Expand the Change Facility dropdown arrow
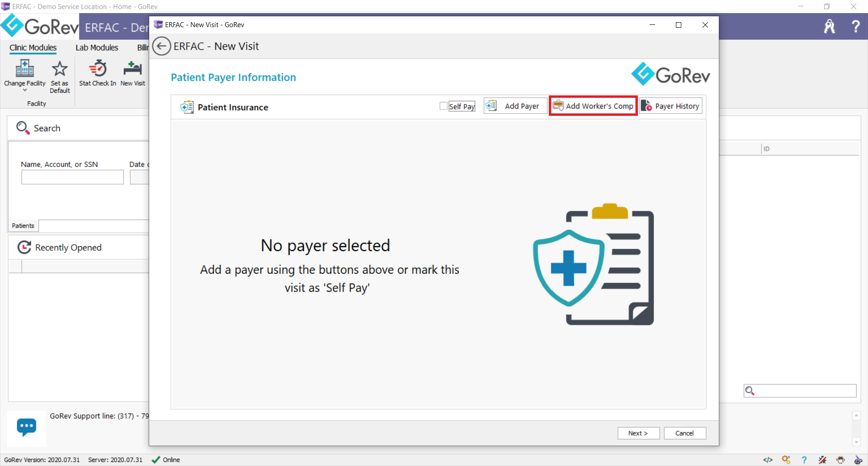The image size is (868, 466). tap(25, 90)
